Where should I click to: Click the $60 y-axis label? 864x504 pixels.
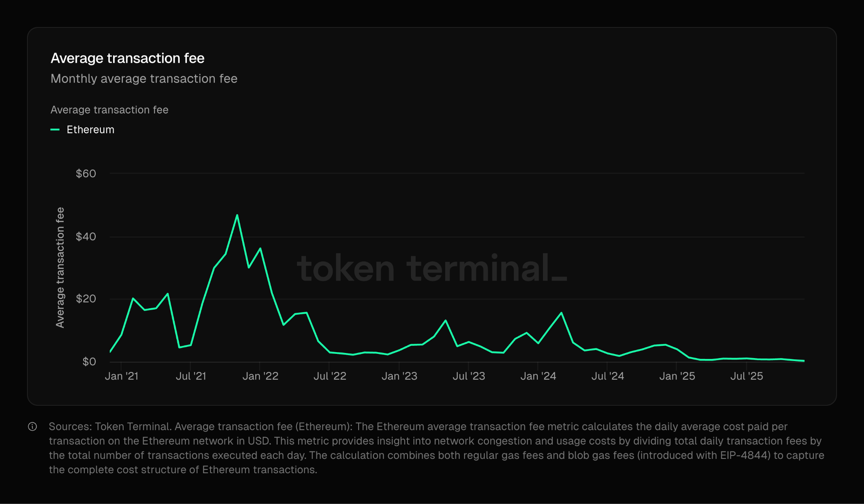click(86, 173)
